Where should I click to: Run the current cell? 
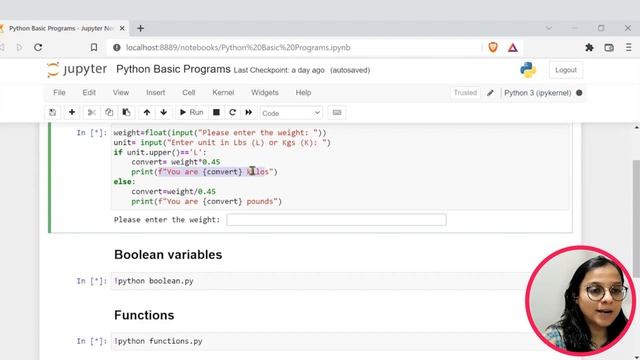(x=191, y=112)
